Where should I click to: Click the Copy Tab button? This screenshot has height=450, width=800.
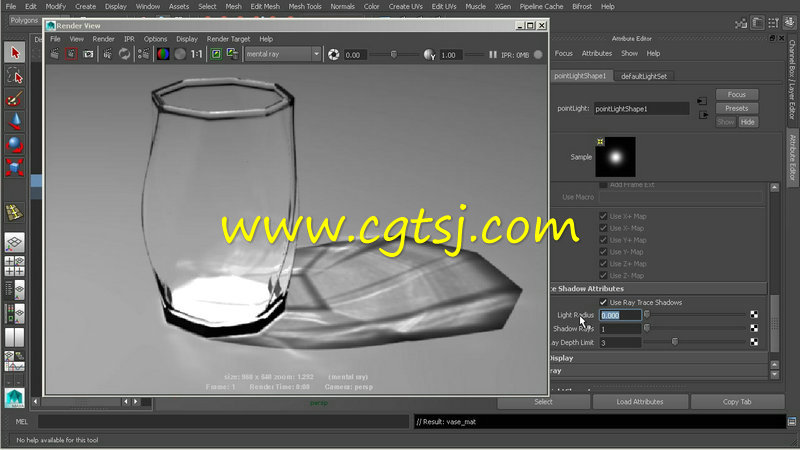click(x=737, y=402)
